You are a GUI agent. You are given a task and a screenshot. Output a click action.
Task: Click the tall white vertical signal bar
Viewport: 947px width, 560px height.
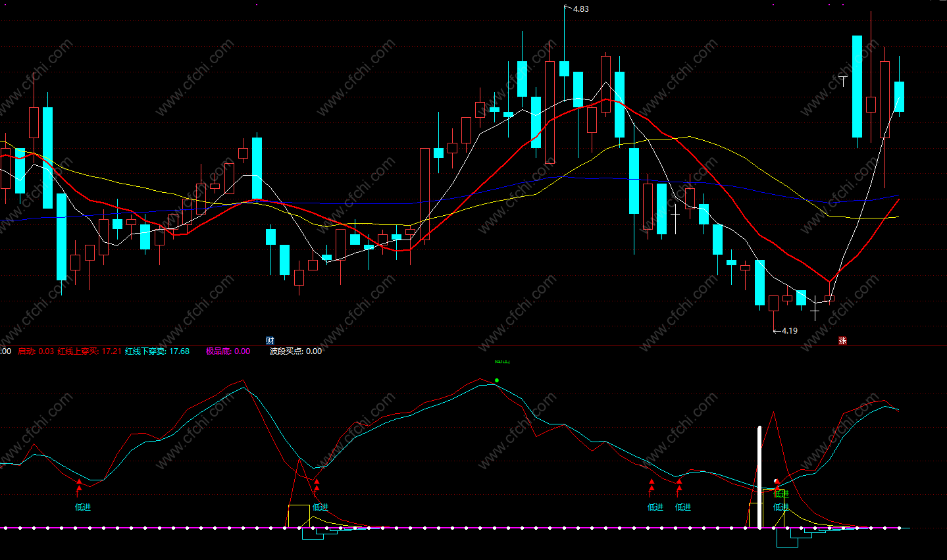point(759,477)
